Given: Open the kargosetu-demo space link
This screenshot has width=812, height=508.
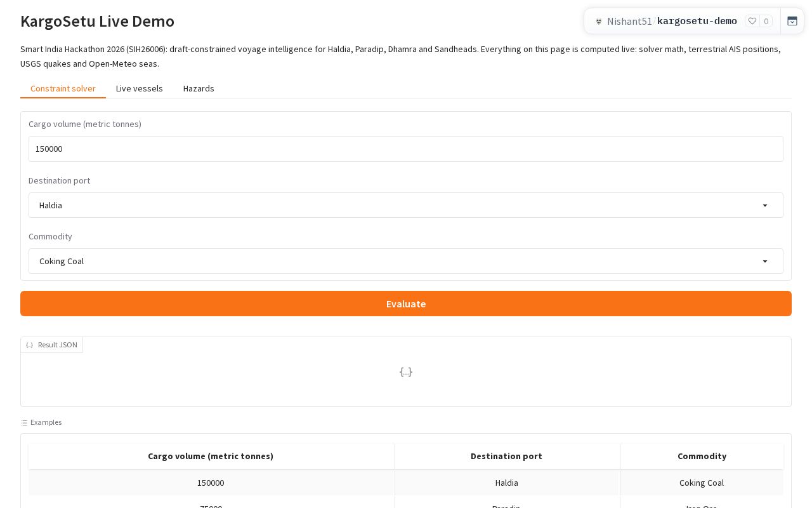Looking at the screenshot, I should 697,21.
